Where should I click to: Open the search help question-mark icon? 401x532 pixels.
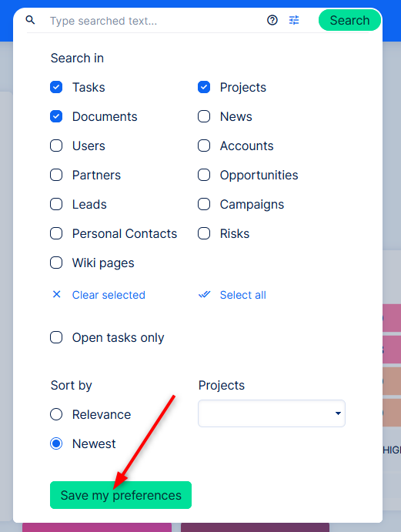pyautogui.click(x=272, y=20)
